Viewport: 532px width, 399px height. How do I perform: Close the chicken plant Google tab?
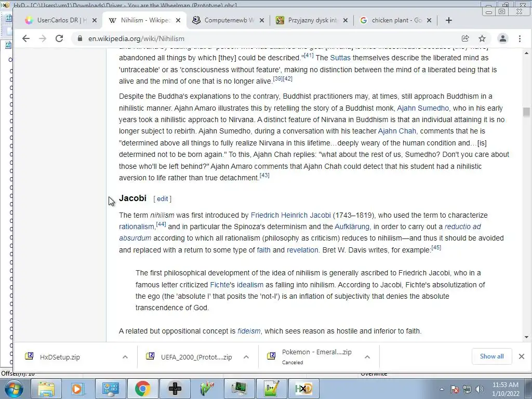coord(429,20)
